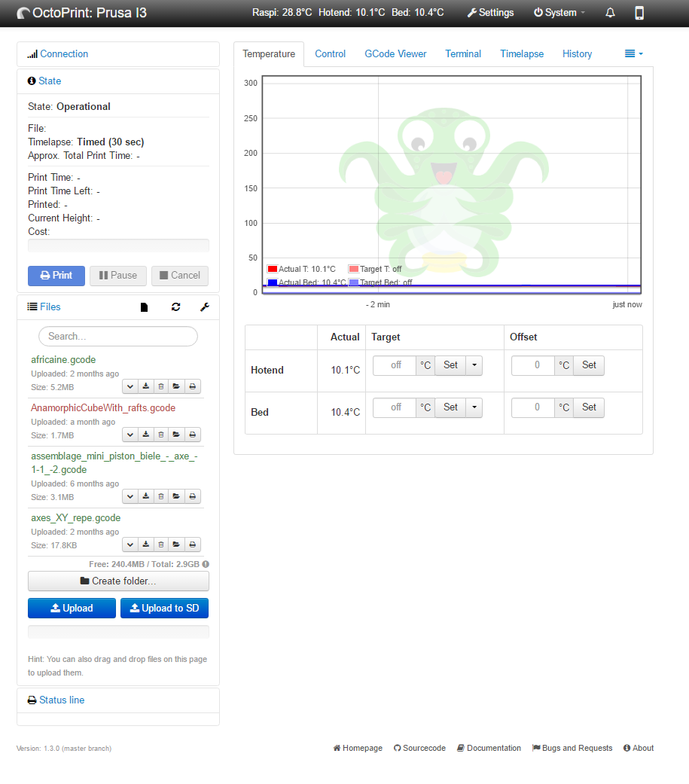Open the About footer link

[x=639, y=748]
